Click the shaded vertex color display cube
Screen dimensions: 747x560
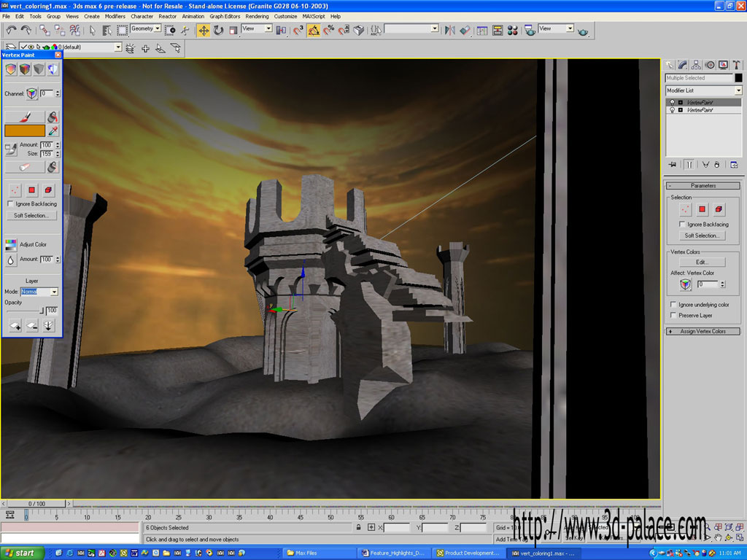[x=25, y=69]
